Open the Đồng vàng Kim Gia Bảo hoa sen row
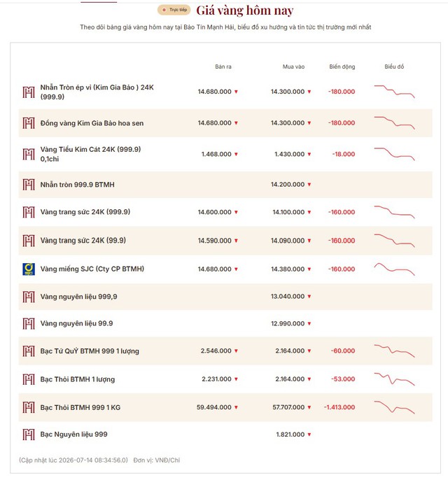The image size is (448, 480). (x=225, y=123)
